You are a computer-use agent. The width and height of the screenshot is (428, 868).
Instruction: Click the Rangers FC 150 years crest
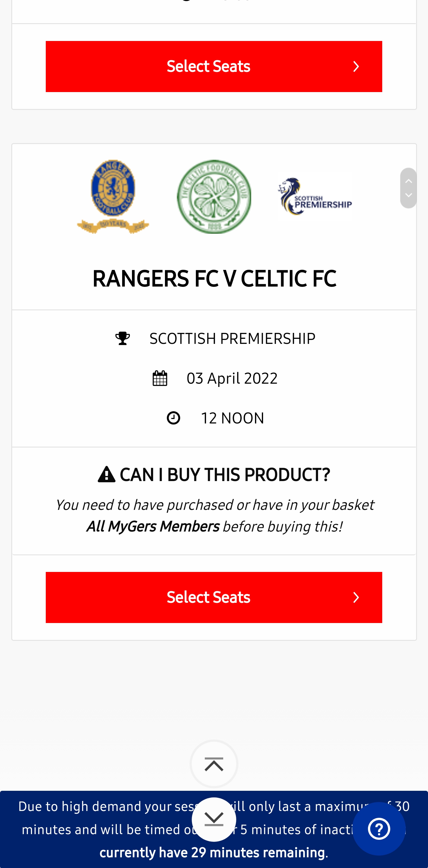point(113,197)
